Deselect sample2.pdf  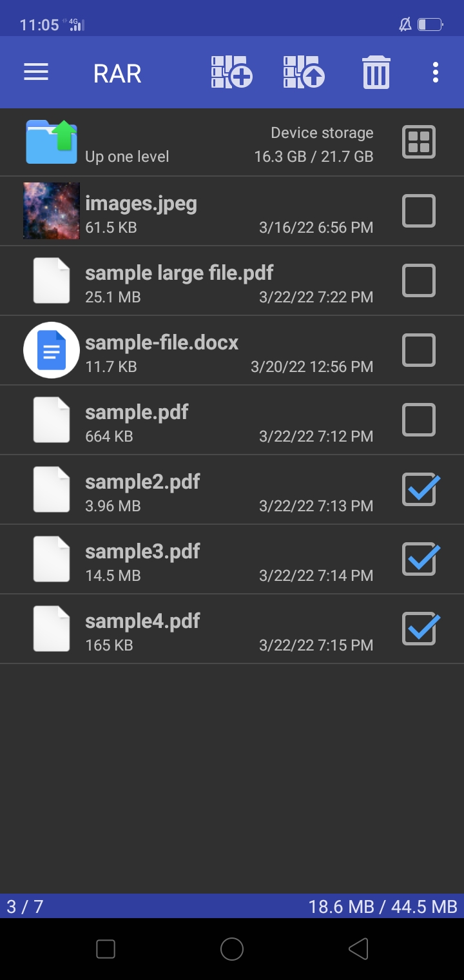[420, 489]
